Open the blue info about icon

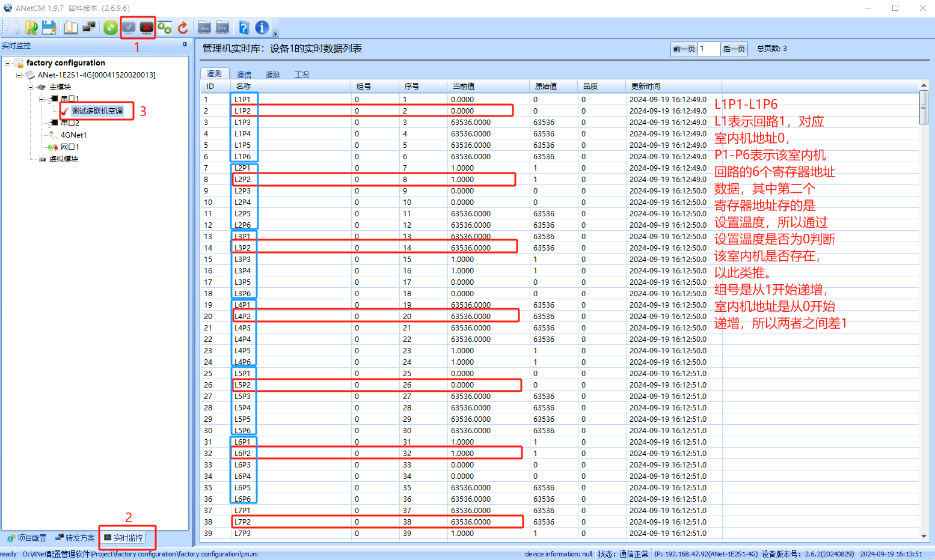coord(262,28)
